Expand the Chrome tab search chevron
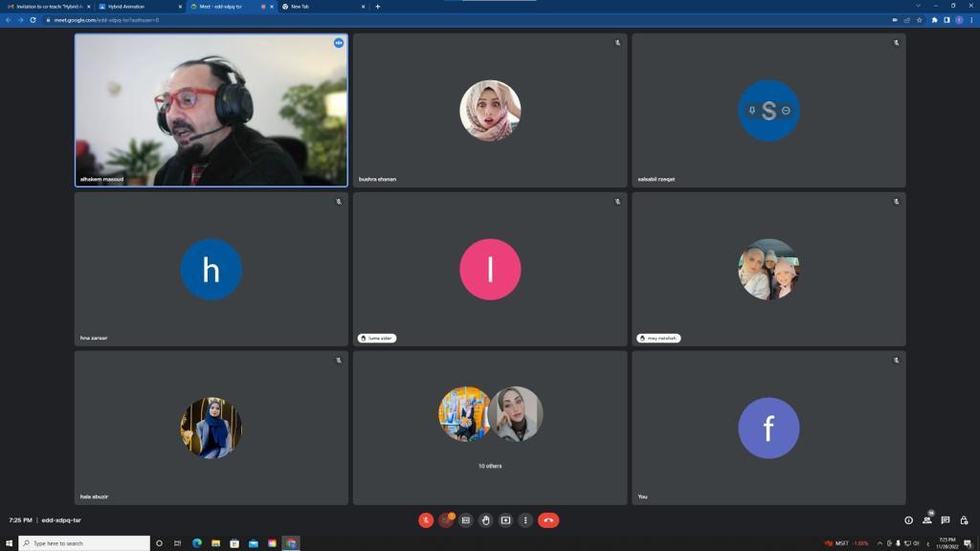Screen dimensions: 980x551 coord(918,6)
